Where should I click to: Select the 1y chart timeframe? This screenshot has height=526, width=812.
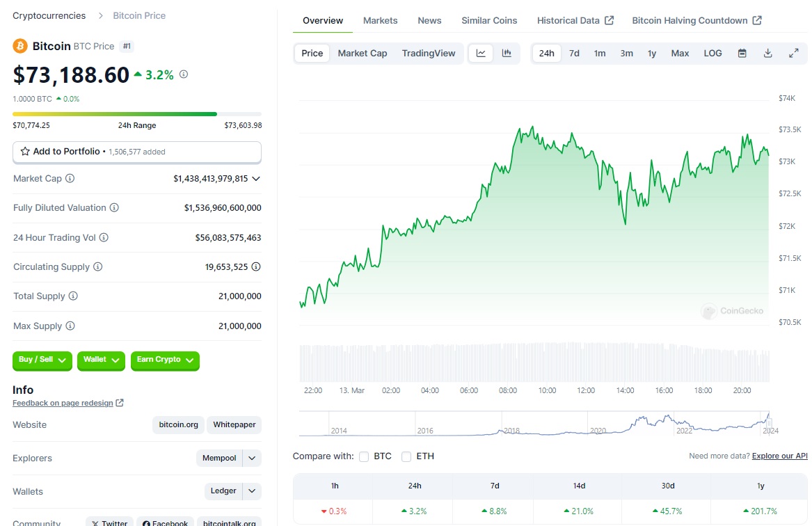pyautogui.click(x=652, y=54)
